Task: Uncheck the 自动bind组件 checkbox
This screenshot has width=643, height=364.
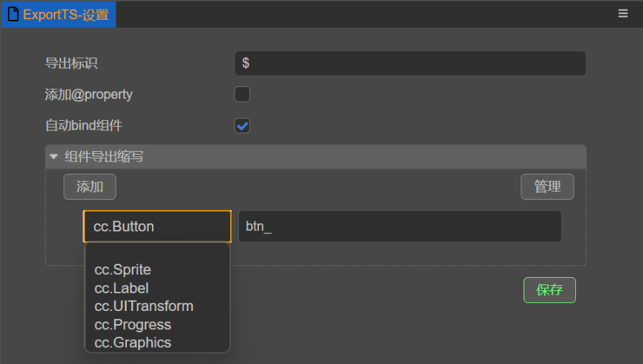Action: click(242, 125)
